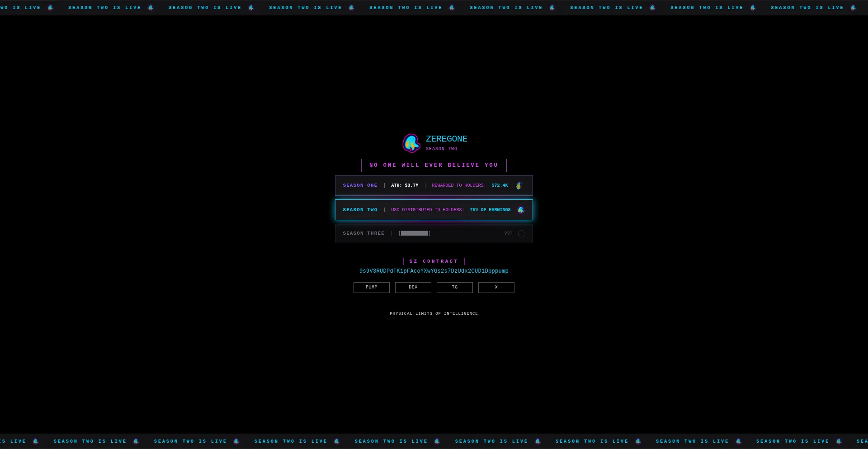Screen dimensions: 868x449
Task: Click the redacted Season Three bar
Action: 414,233
